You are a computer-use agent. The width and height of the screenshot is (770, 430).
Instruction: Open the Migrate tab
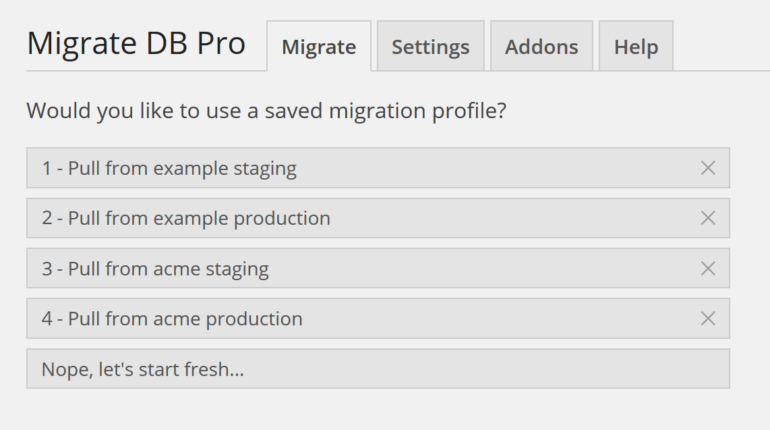coord(318,47)
